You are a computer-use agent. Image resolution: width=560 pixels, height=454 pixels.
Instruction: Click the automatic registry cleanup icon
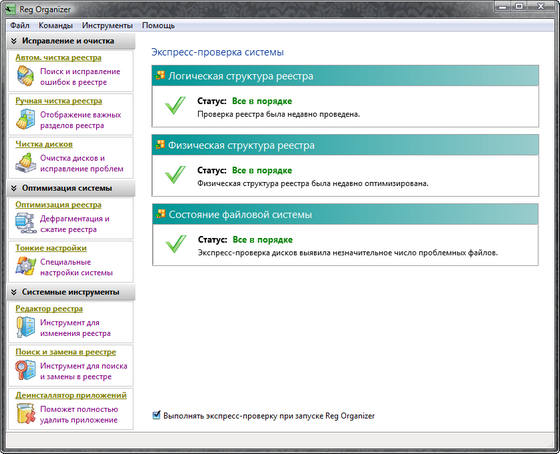click(x=25, y=76)
